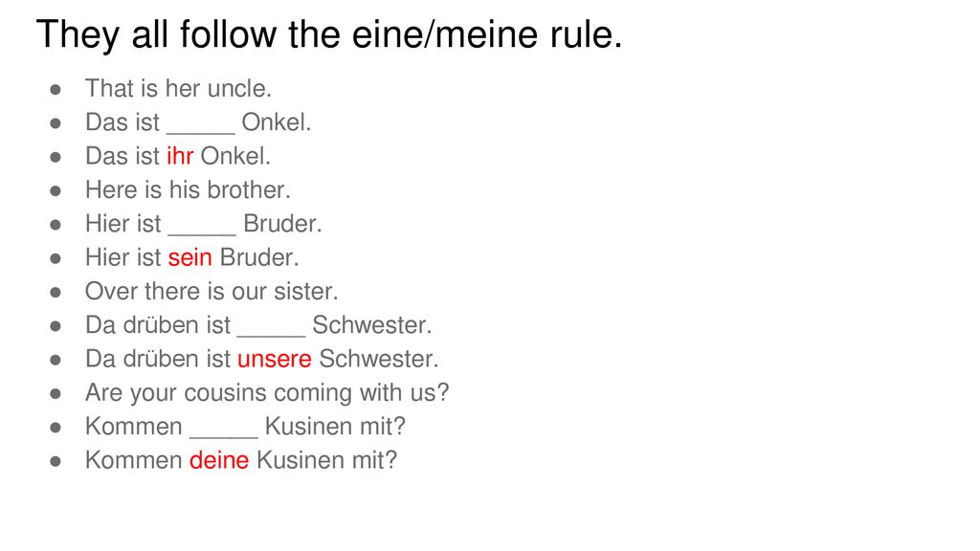Viewport: 980px width, 551px height.
Task: Select the red word "ihr"
Action: tap(180, 156)
